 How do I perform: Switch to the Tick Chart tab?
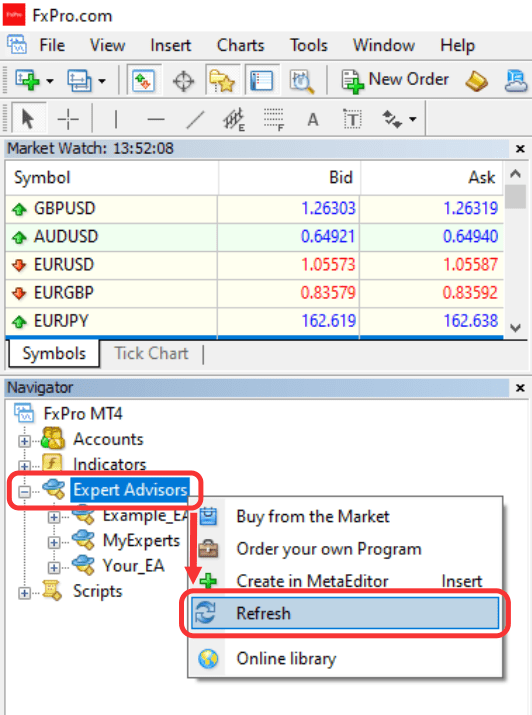(151, 353)
